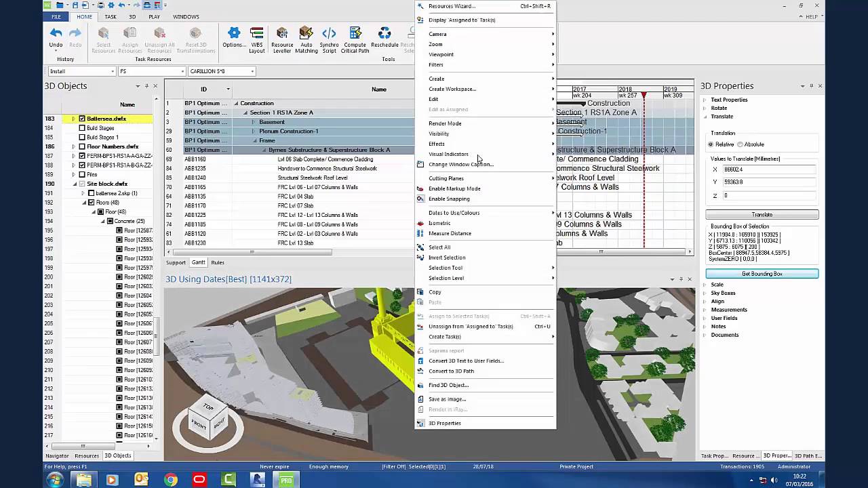This screenshot has width=868, height=488.
Task: Toggle the Battersea.dwfx checkbox
Action: (x=82, y=119)
